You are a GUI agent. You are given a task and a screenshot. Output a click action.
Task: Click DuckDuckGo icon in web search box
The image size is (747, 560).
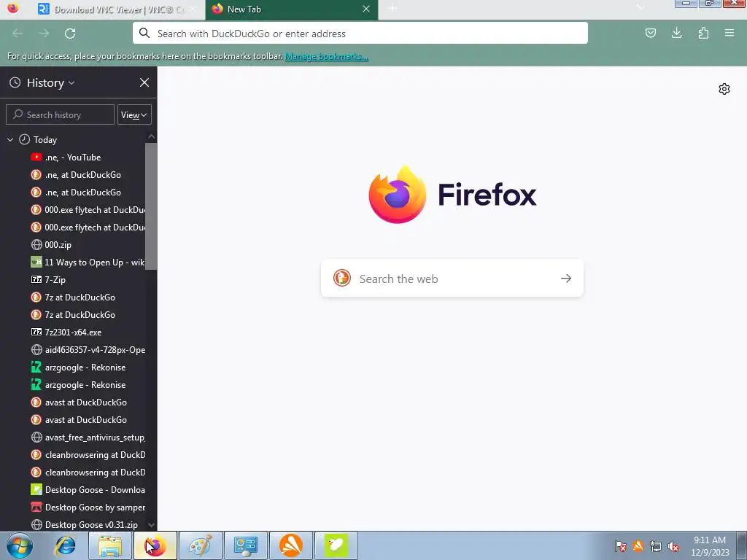coord(341,278)
